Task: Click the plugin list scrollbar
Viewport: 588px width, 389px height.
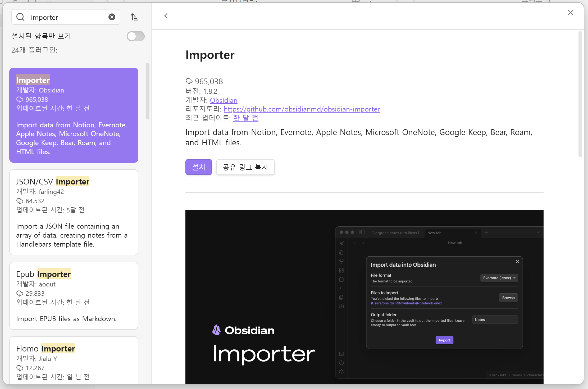Action: 148,91
